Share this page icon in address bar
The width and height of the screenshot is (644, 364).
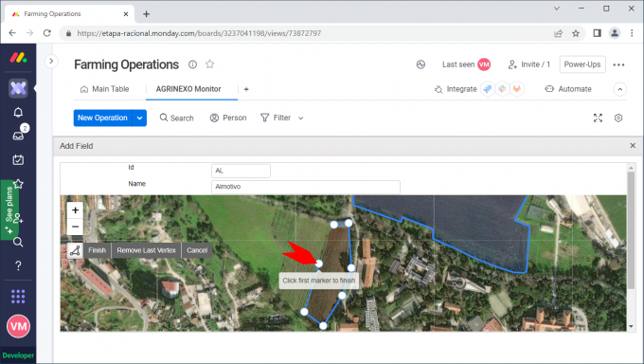click(x=558, y=33)
